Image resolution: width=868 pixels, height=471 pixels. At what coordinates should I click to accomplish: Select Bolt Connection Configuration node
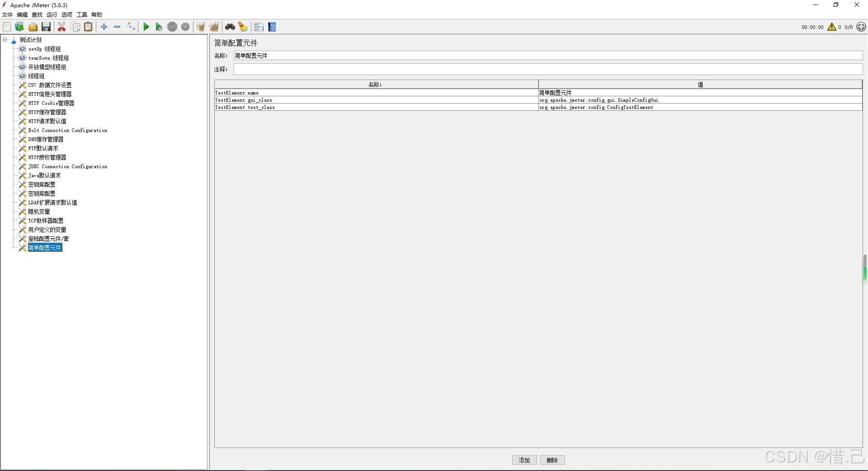tap(68, 130)
